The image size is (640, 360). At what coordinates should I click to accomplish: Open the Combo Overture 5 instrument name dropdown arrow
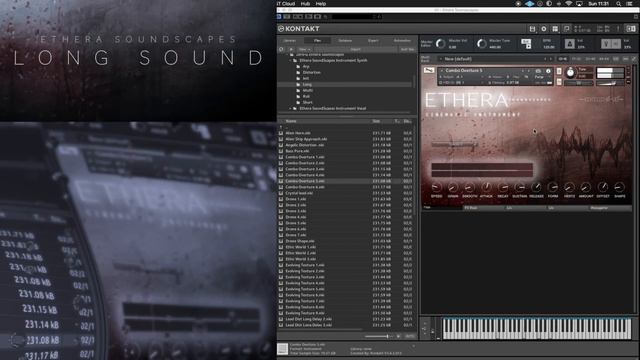point(442,71)
